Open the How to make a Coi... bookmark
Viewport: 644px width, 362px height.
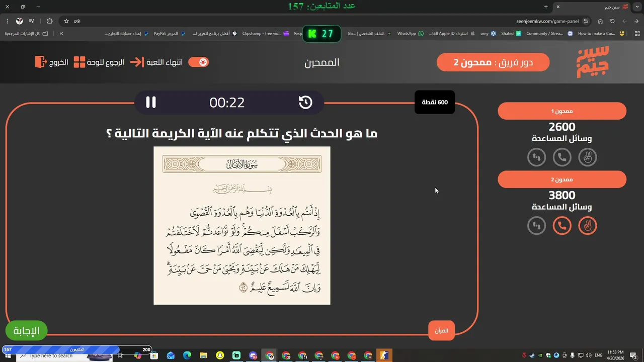tap(601, 34)
